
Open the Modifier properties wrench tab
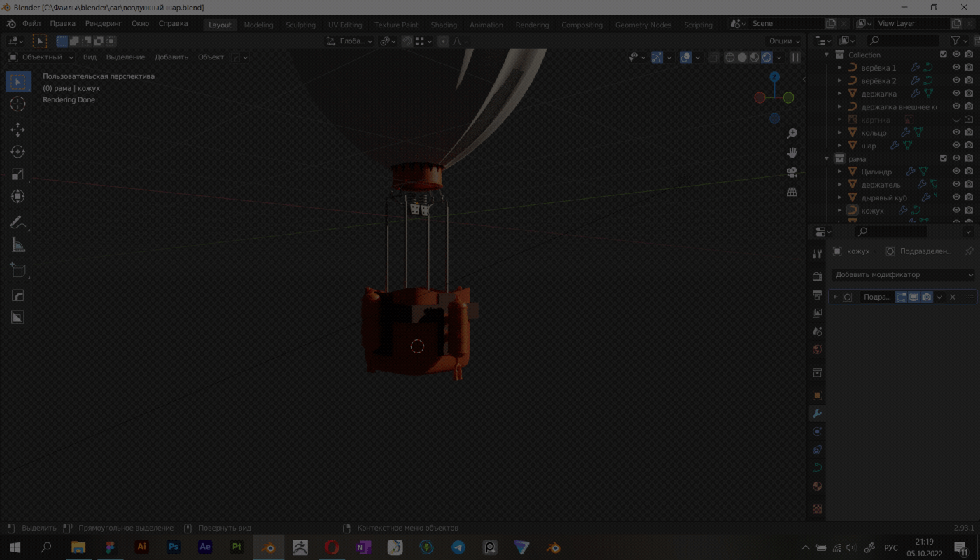pos(817,414)
